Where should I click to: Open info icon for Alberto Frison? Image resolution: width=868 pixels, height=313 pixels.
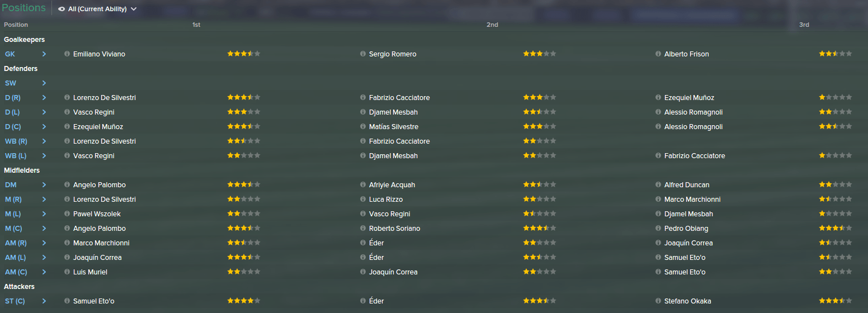pyautogui.click(x=658, y=54)
